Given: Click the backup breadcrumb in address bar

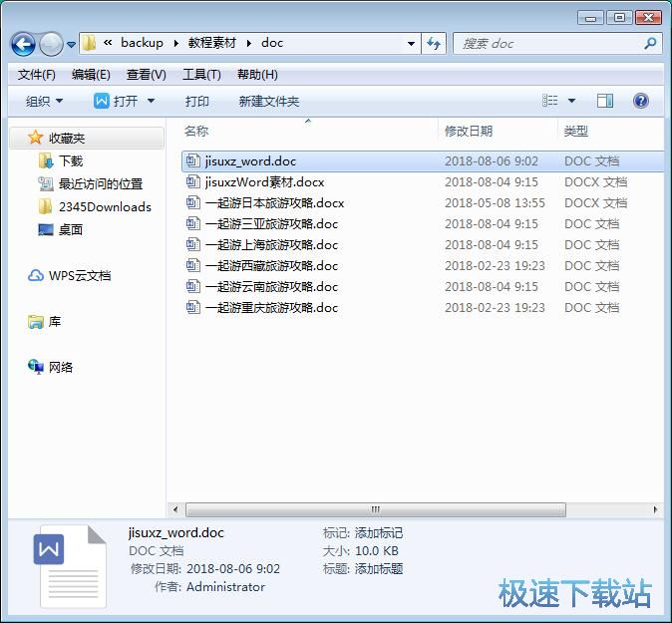Looking at the screenshot, I should (x=142, y=43).
